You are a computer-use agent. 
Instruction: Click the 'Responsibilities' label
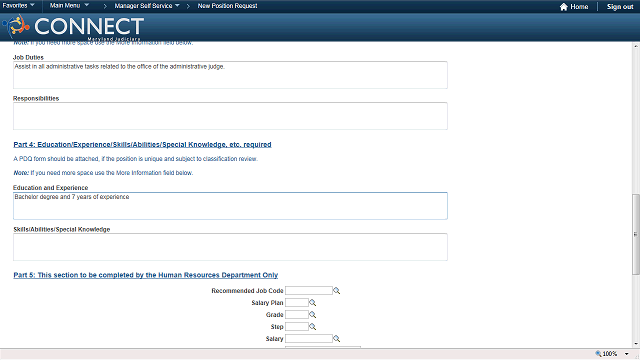36,98
